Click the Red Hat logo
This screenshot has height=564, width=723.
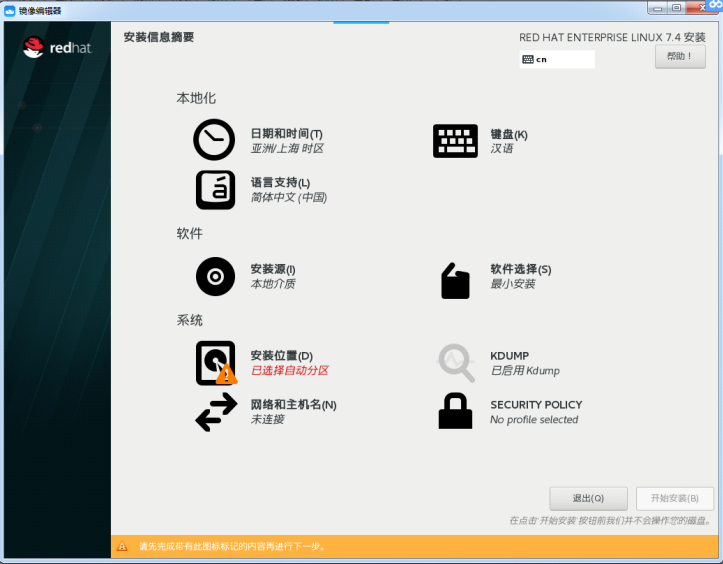[57, 46]
